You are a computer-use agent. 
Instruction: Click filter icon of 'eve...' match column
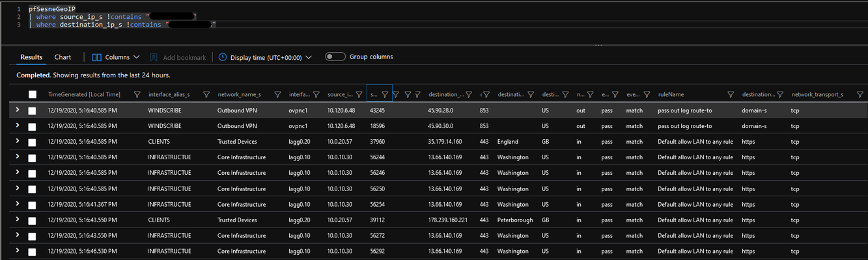pos(646,94)
